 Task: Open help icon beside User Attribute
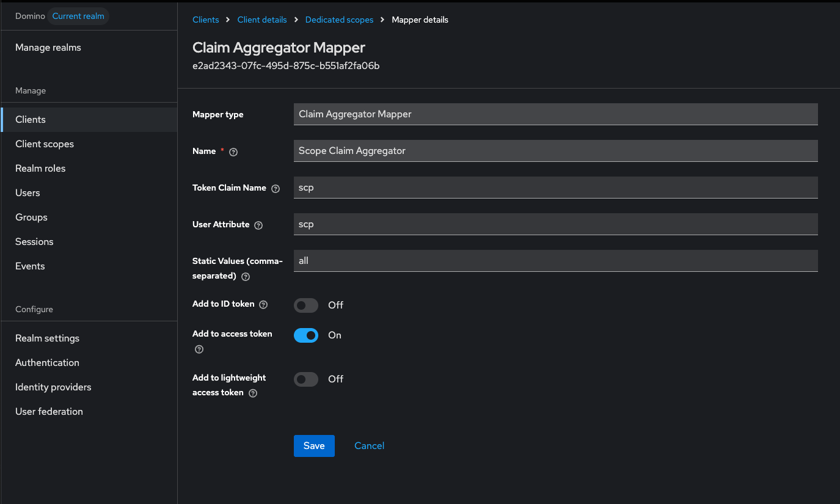pos(258,225)
